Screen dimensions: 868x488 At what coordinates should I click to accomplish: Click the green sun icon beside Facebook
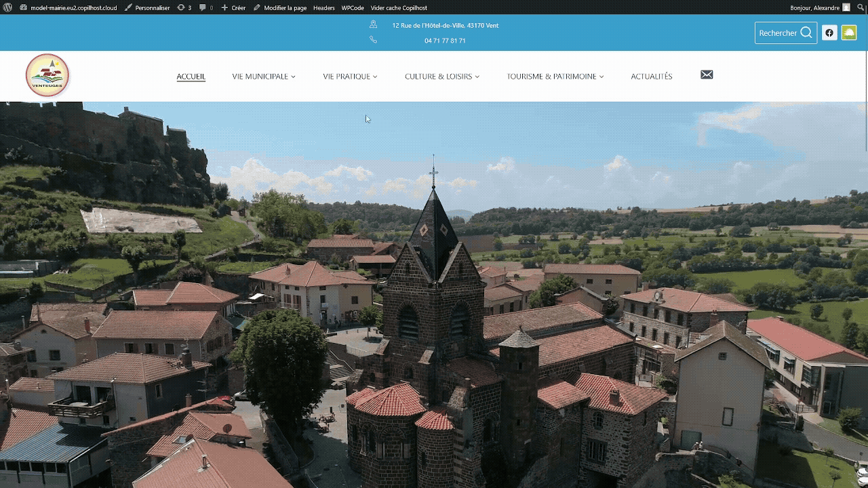pyautogui.click(x=849, y=33)
